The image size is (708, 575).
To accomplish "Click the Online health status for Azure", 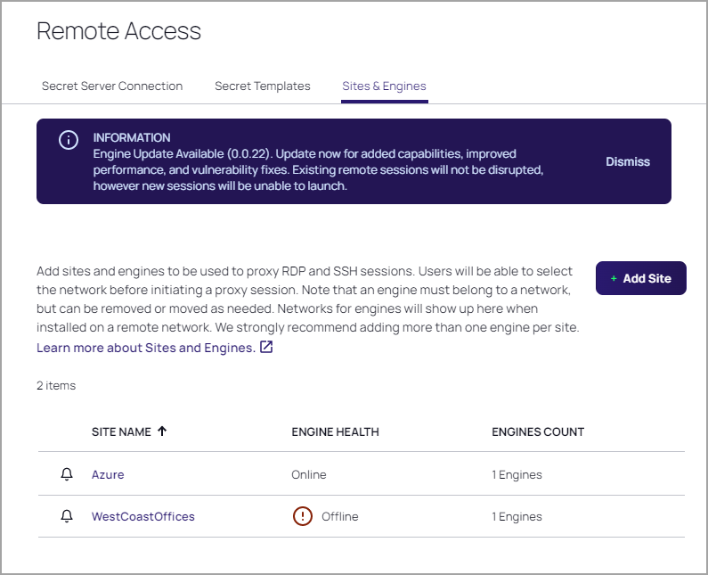I will (309, 475).
